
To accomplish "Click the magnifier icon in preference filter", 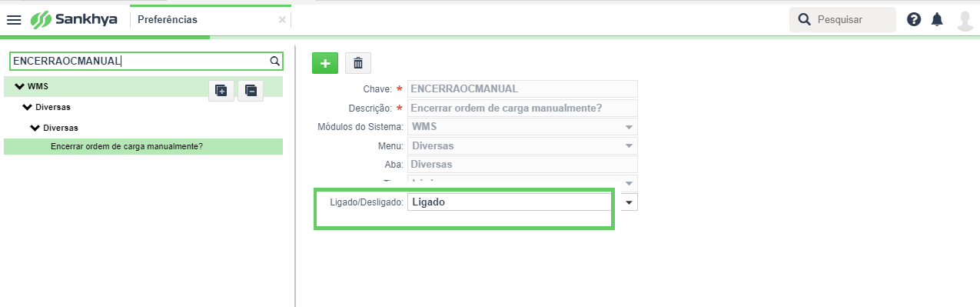I will point(274,62).
